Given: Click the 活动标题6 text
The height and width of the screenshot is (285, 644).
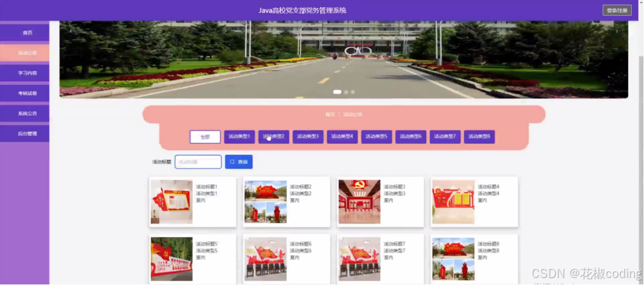Looking at the screenshot, I should 300,244.
